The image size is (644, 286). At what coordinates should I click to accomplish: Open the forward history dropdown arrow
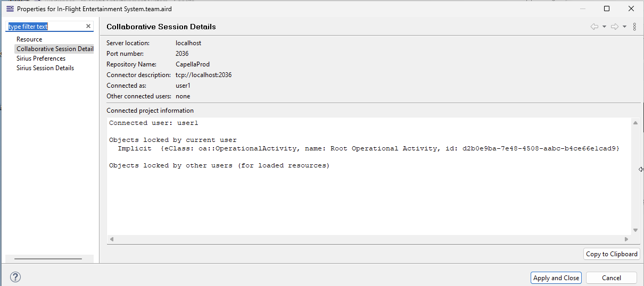pyautogui.click(x=624, y=27)
